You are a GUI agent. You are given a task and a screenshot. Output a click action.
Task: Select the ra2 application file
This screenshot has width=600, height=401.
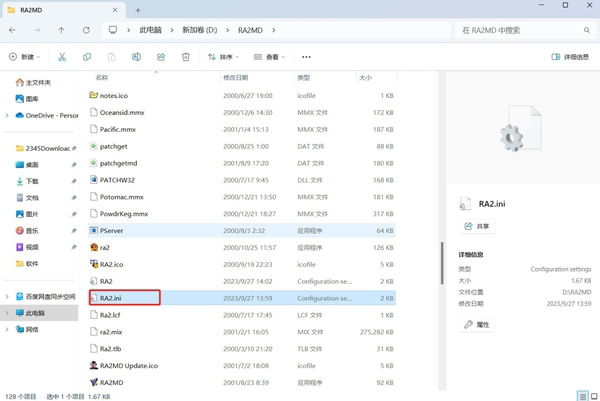(x=105, y=246)
